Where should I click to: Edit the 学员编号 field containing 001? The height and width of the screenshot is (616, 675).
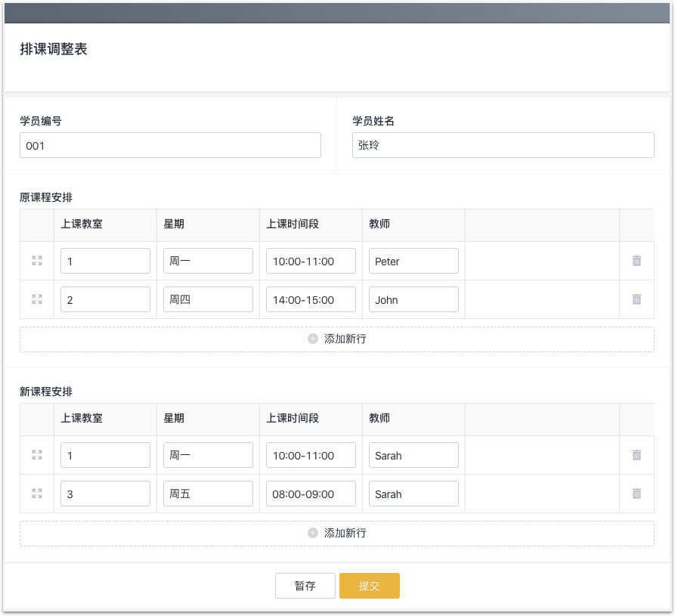[x=171, y=146]
